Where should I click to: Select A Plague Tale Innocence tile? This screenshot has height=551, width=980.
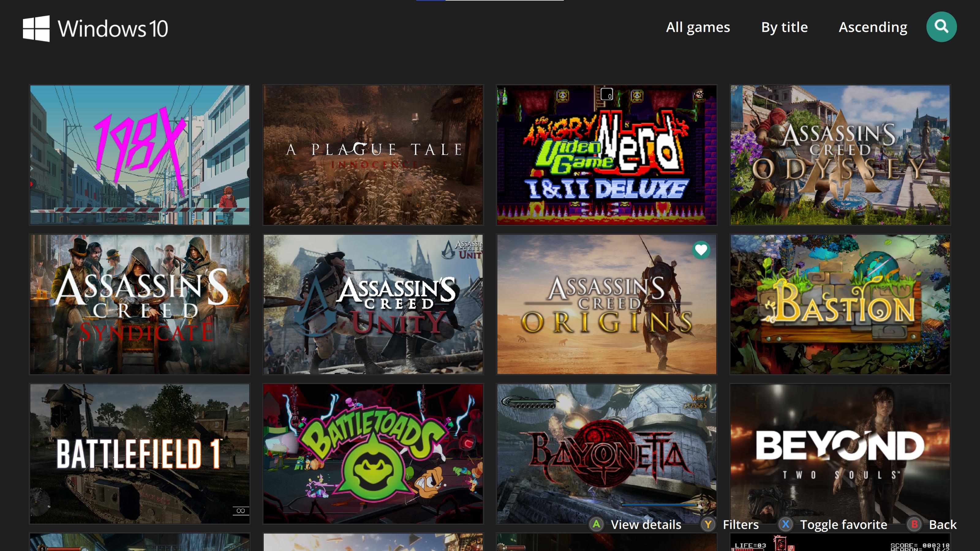pyautogui.click(x=373, y=155)
